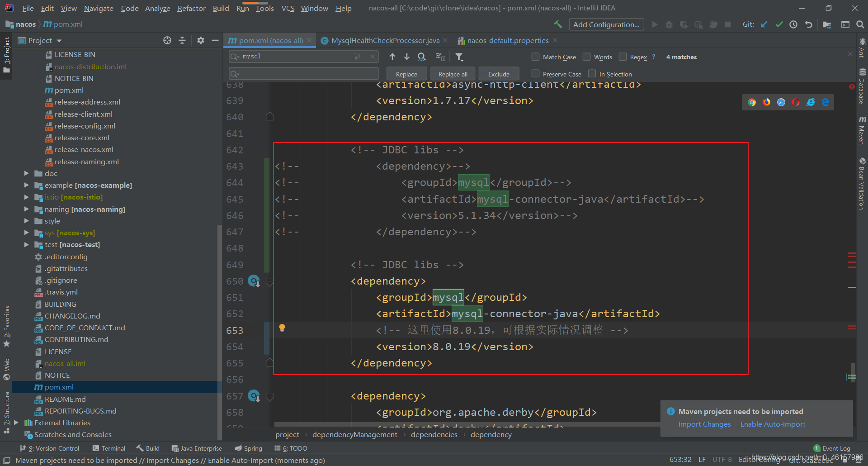Hide the Project panel with minus icon
The width and height of the screenshot is (868, 466).
(x=215, y=40)
